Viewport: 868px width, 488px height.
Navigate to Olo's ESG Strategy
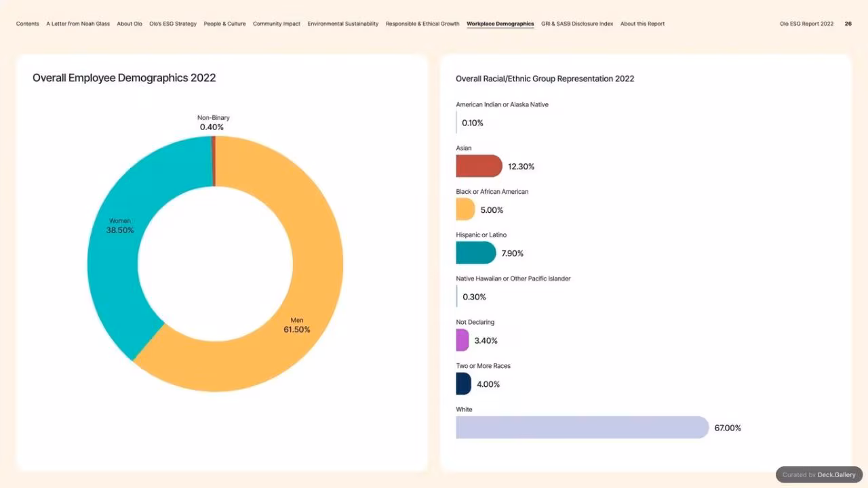pos(173,24)
